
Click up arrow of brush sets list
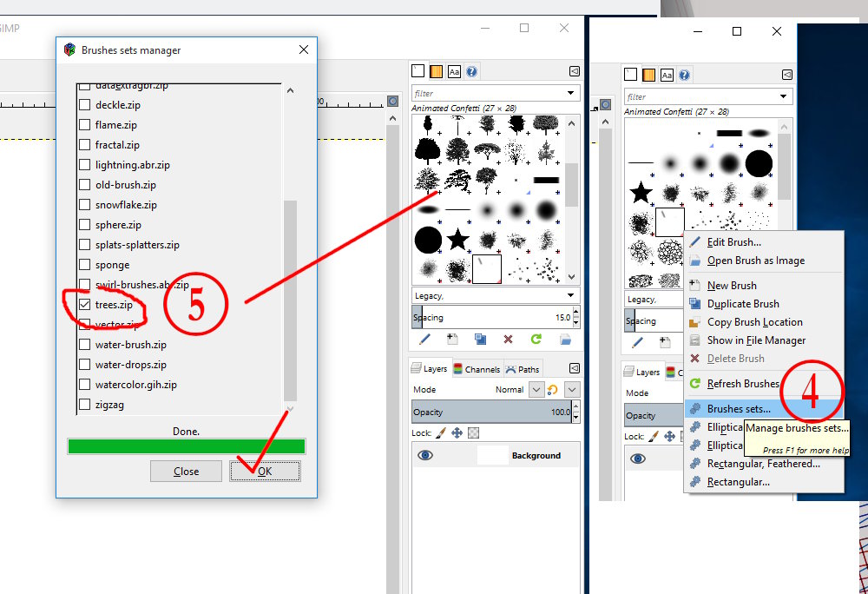pyautogui.click(x=291, y=90)
